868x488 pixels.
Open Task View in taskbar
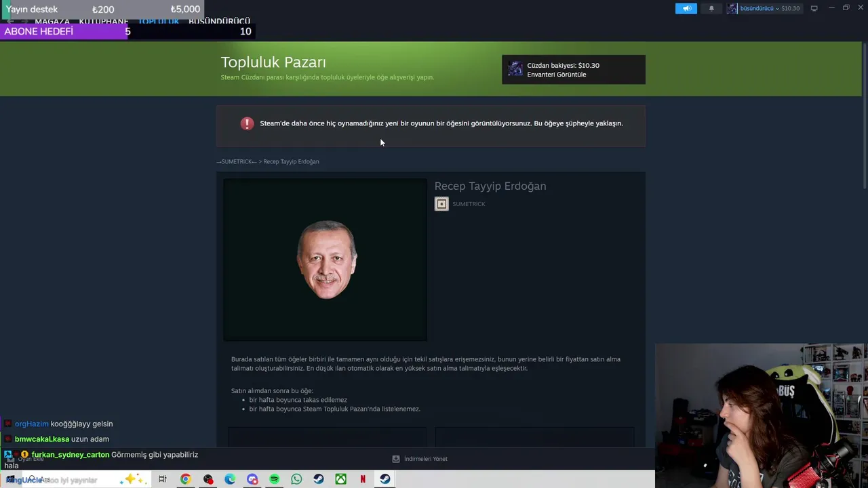pyautogui.click(x=163, y=479)
